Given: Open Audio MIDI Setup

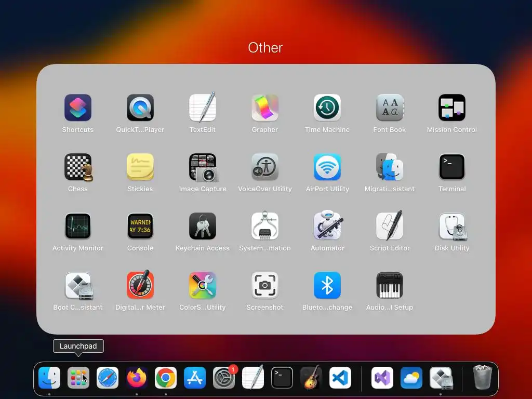Looking at the screenshot, I should [x=390, y=285].
